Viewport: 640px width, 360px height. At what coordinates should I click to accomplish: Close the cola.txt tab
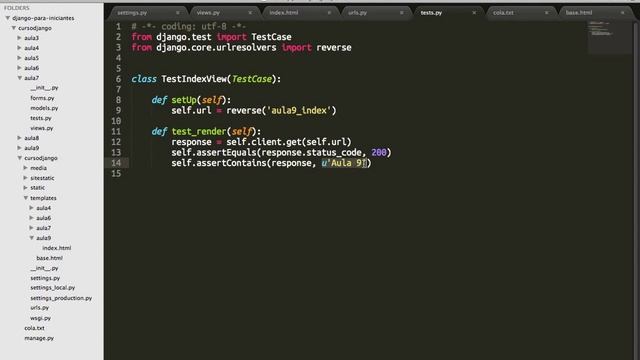point(546,13)
